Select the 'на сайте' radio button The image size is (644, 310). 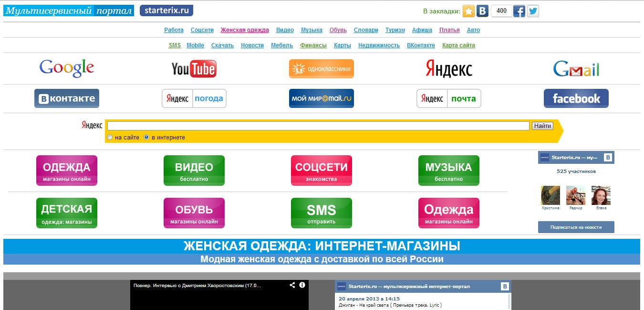coord(110,137)
